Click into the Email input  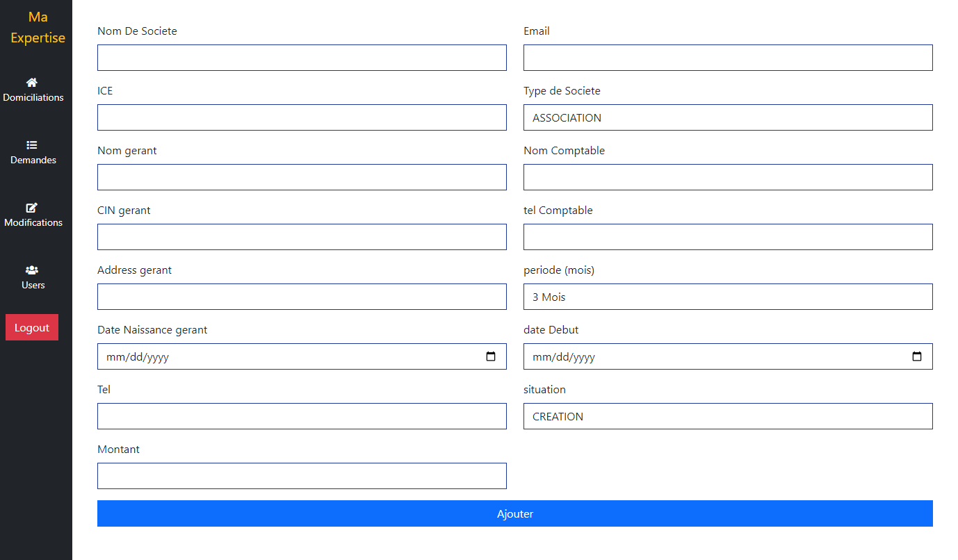point(728,58)
